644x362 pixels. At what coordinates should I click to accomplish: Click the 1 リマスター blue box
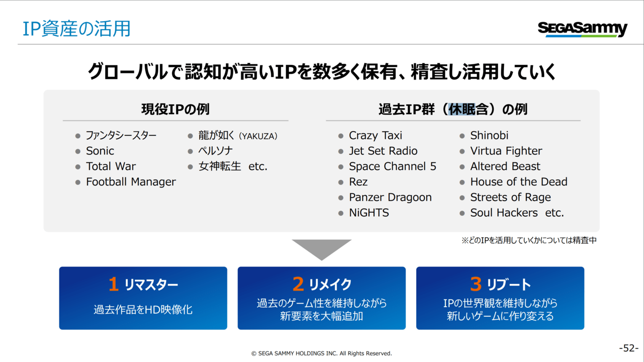[143, 298]
